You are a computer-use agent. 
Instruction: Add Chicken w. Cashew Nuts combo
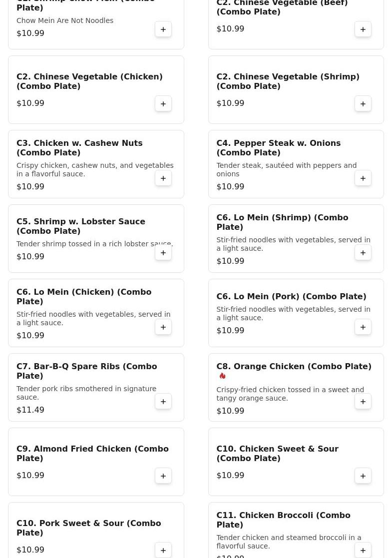(x=163, y=178)
